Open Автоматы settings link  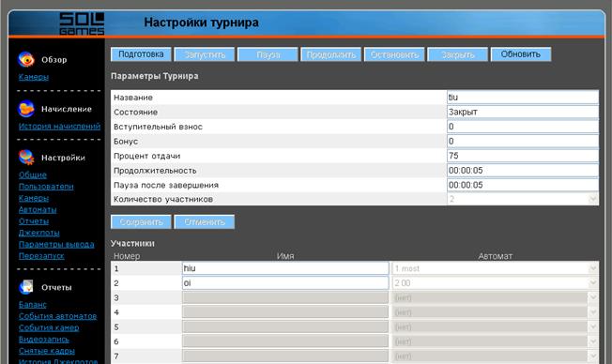(x=38, y=209)
